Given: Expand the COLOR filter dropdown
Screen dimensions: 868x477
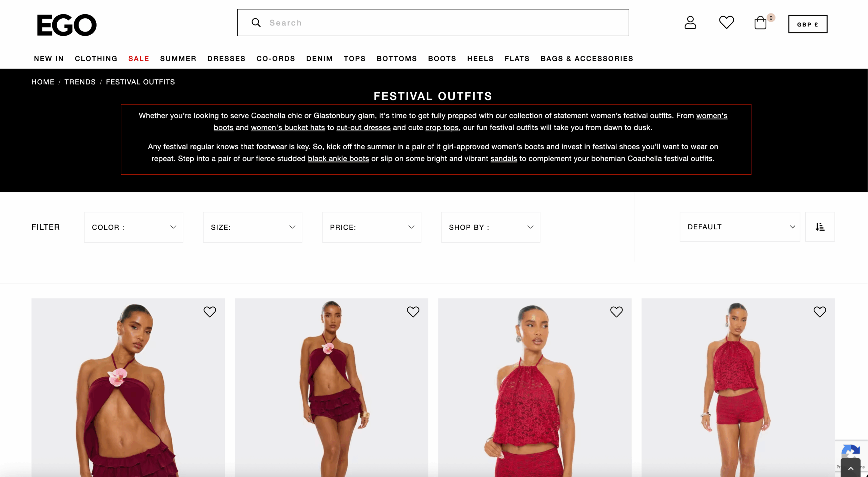Looking at the screenshot, I should point(134,227).
